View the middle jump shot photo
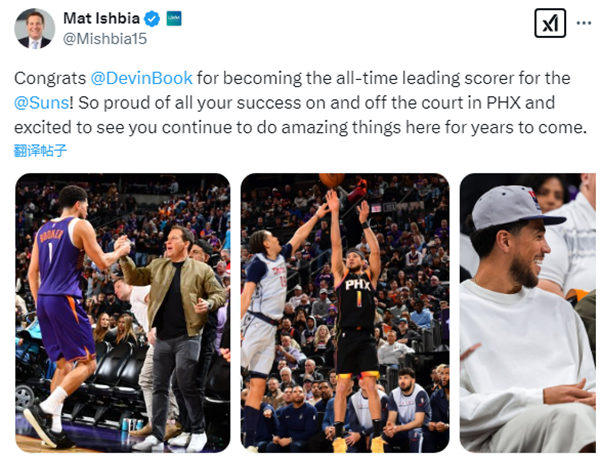The height and width of the screenshot is (456, 600). pyautogui.click(x=344, y=312)
